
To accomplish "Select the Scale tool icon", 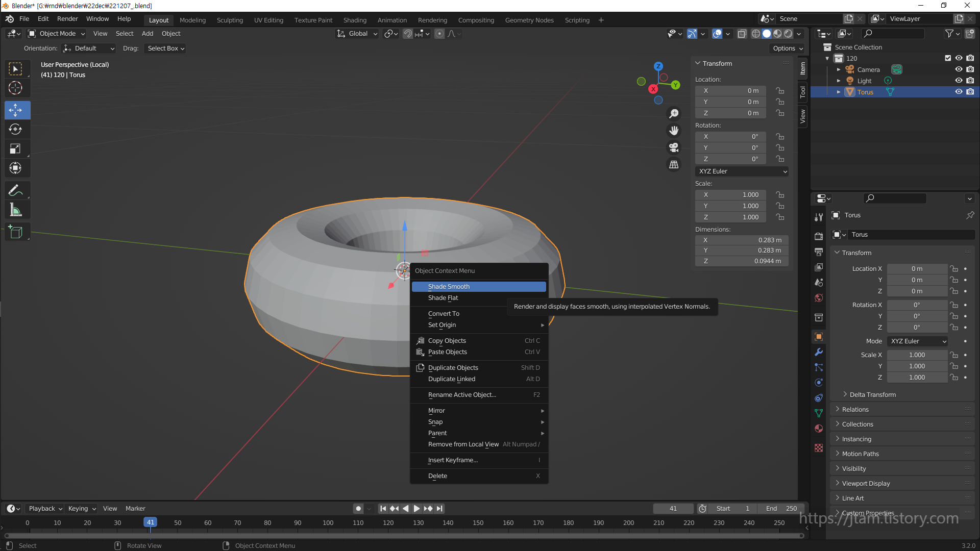I will click(15, 149).
